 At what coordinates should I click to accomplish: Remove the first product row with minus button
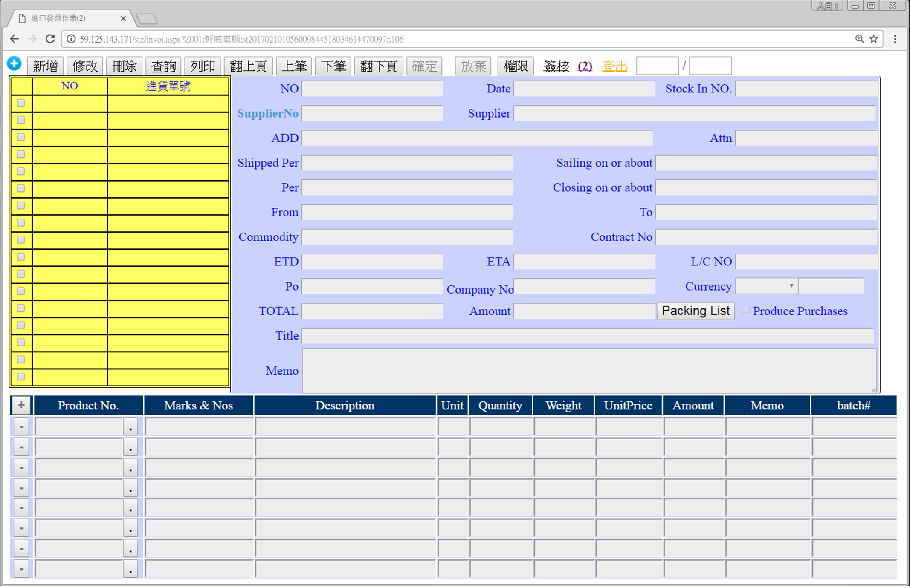click(x=21, y=427)
